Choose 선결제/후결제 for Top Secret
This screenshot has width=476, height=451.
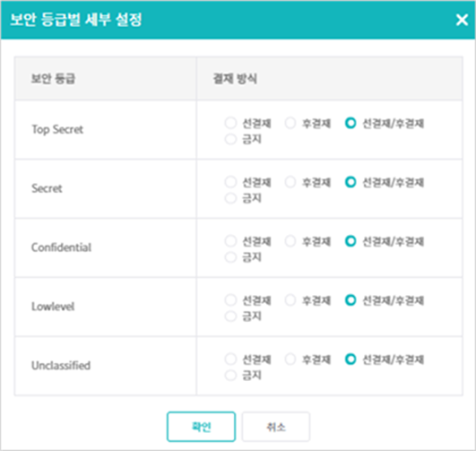point(351,123)
